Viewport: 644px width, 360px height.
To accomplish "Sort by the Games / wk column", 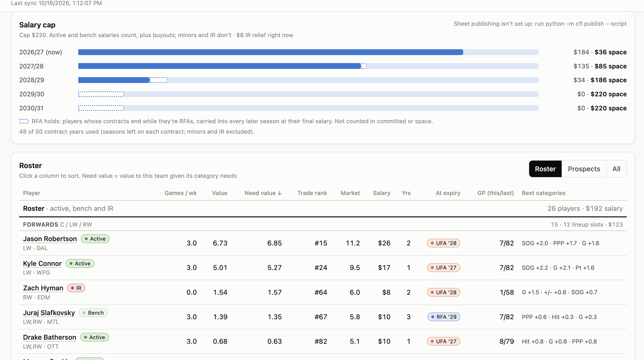I will click(181, 193).
